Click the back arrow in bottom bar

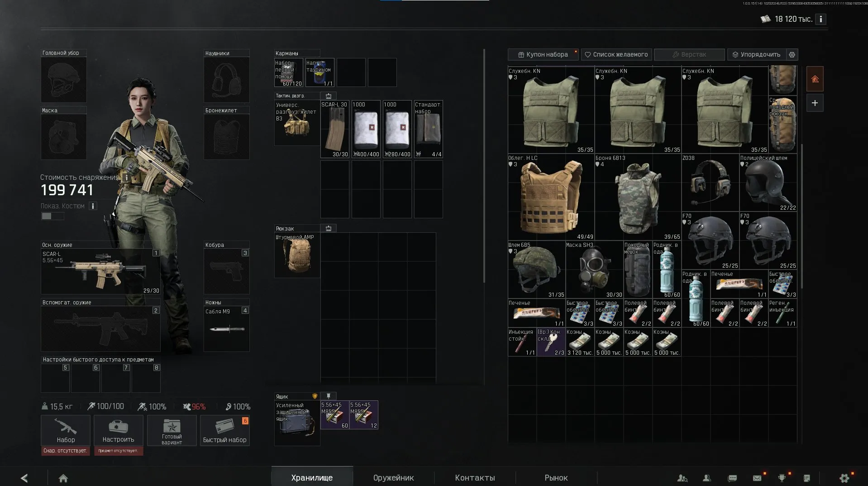[24, 478]
